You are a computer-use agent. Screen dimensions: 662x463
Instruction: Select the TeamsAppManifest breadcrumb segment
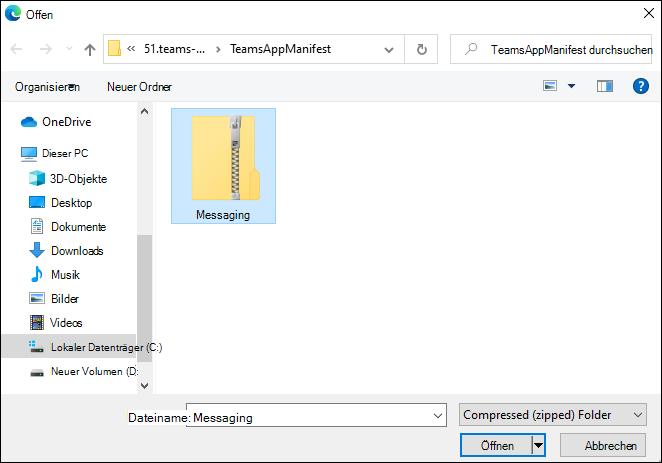coord(280,49)
